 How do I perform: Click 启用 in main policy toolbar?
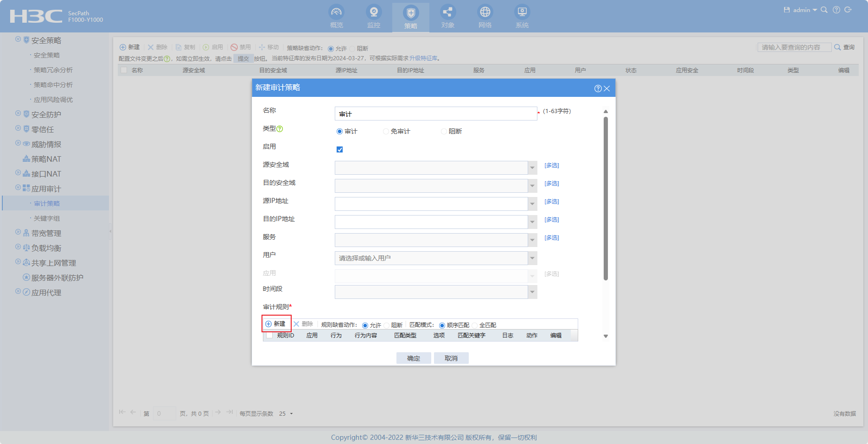click(x=213, y=47)
